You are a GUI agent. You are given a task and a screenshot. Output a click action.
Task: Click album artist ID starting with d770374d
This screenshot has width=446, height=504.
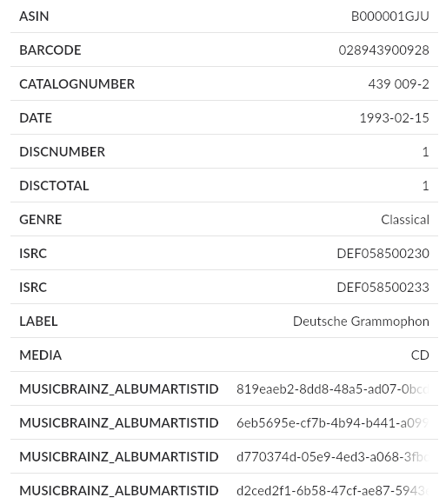[333, 457]
